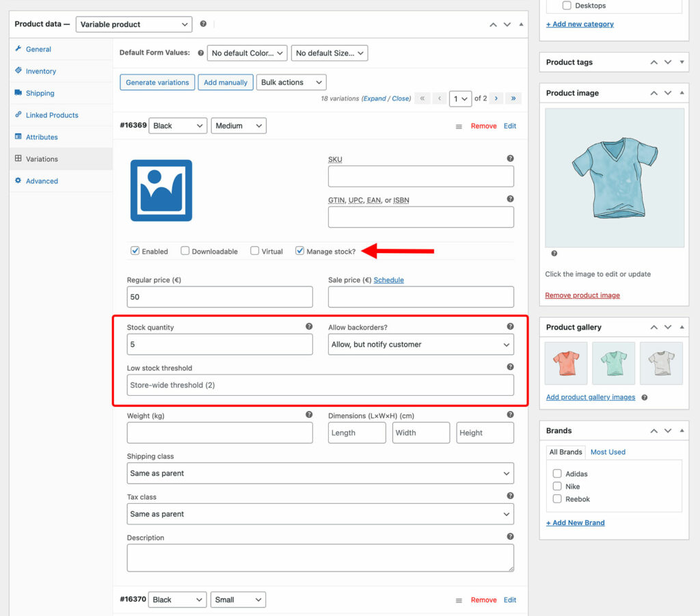Toggle the Enabled checkbox
700x616 pixels.
coord(135,251)
